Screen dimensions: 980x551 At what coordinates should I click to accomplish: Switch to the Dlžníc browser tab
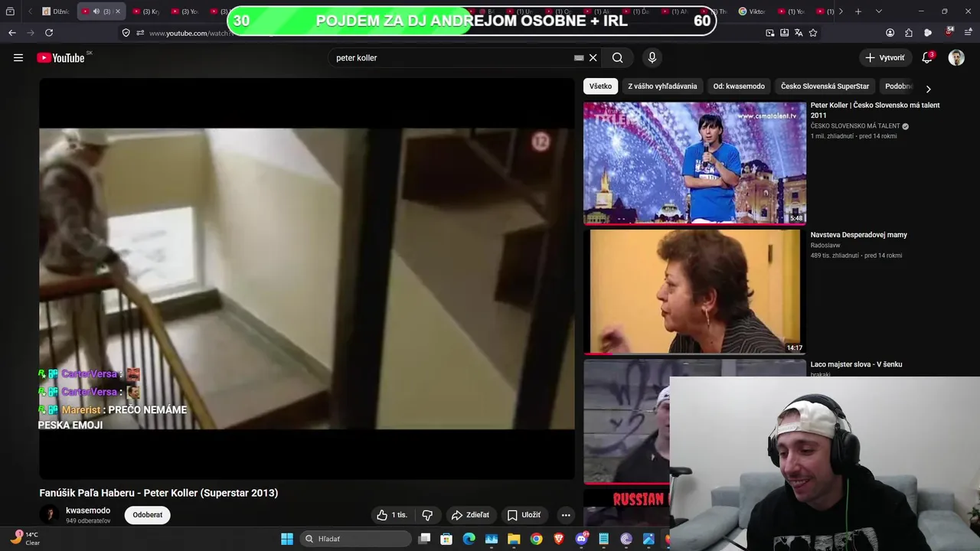tap(56, 11)
